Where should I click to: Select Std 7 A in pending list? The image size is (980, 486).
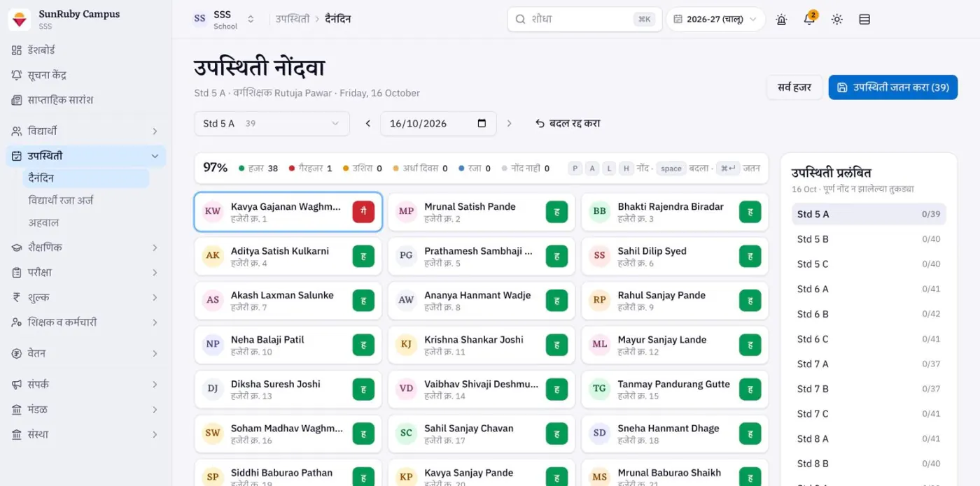869,364
